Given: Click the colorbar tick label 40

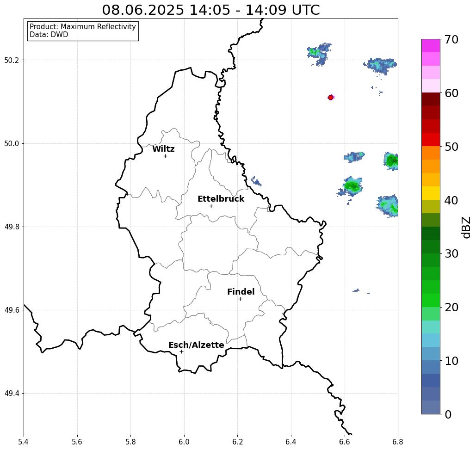Looking at the screenshot, I should click(x=451, y=200).
